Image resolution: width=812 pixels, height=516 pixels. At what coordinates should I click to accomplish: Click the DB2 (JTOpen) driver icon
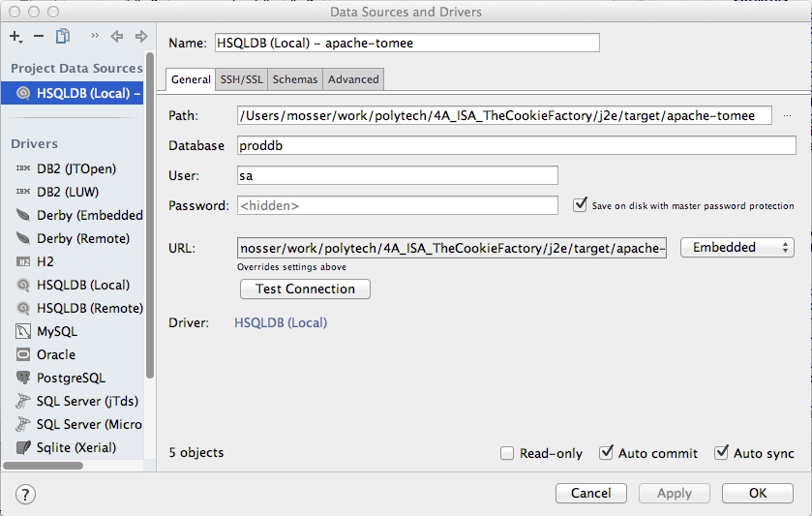point(23,168)
